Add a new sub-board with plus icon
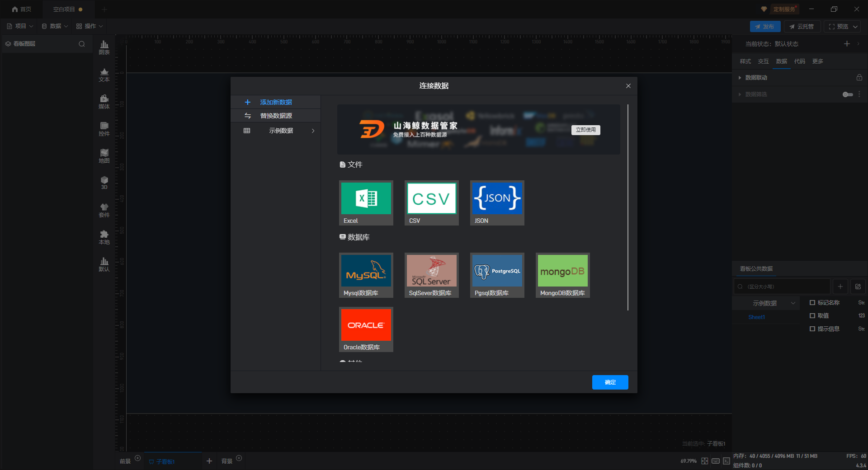The width and height of the screenshot is (868, 470). tap(209, 461)
